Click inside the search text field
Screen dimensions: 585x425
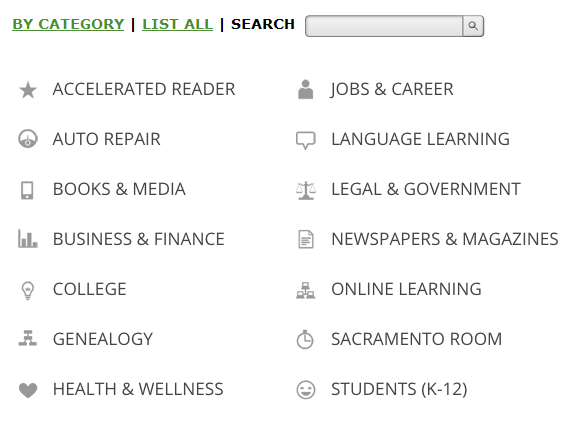coord(384,26)
